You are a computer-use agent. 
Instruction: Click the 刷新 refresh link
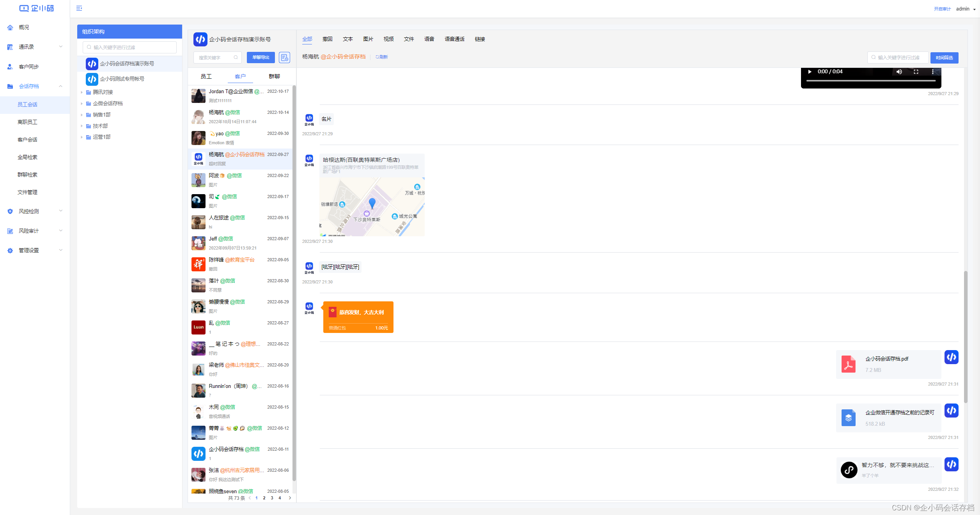click(x=382, y=57)
